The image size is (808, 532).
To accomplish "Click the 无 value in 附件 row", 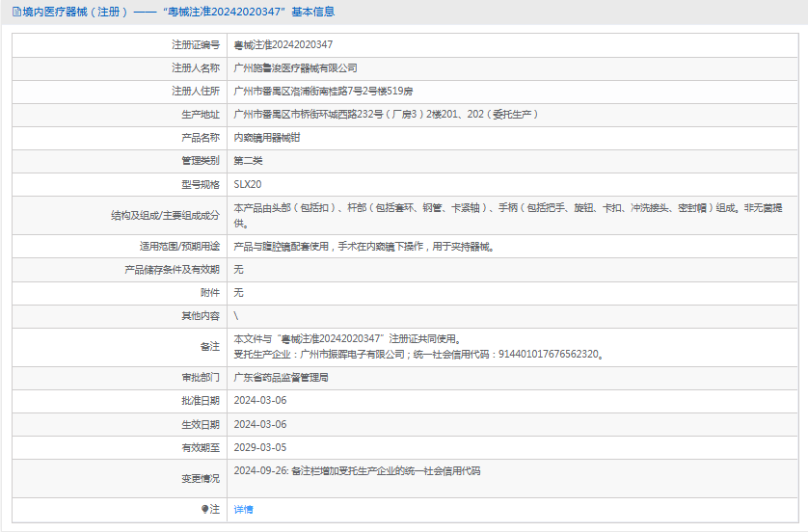I will [238, 293].
